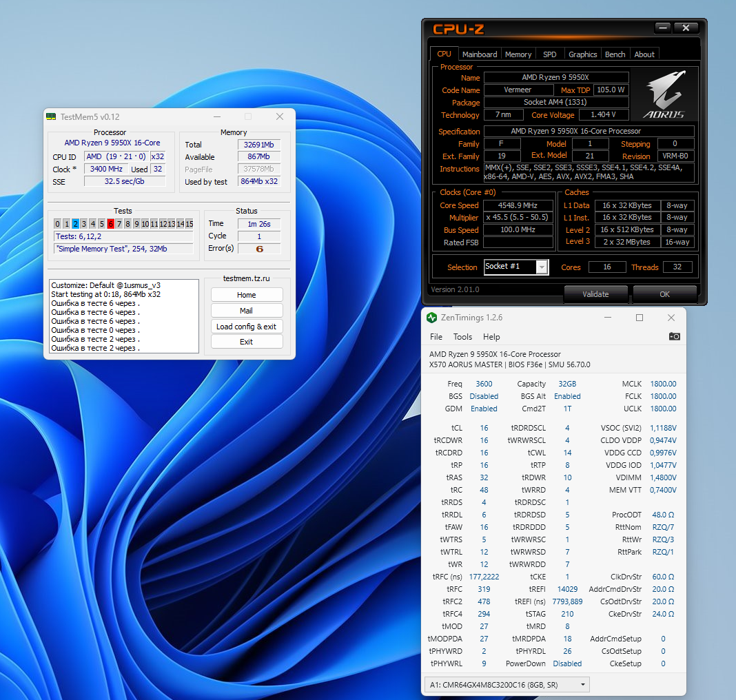Click the Code Name Vermeer field
This screenshot has width=736, height=700.
tap(518, 90)
